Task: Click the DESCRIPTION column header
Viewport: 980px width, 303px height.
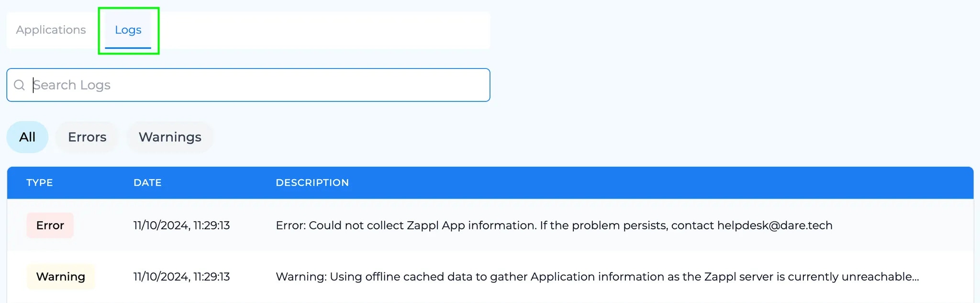Action: pyautogui.click(x=312, y=182)
